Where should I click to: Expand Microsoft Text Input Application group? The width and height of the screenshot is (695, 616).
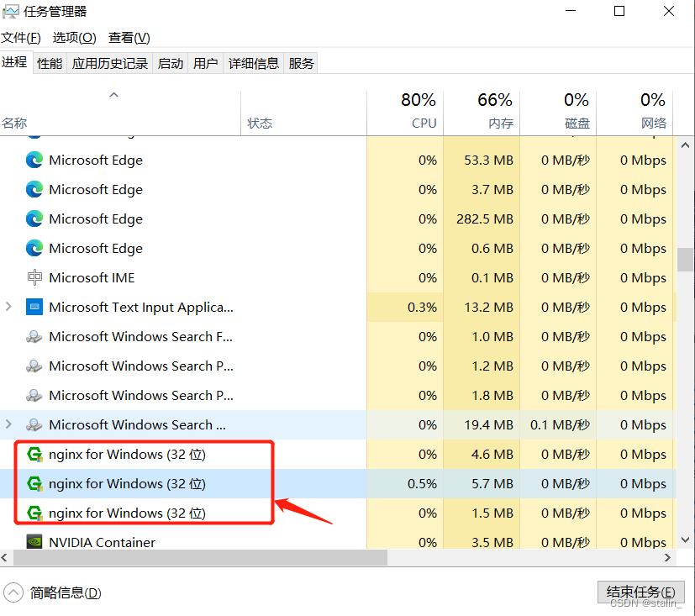tap(8, 307)
